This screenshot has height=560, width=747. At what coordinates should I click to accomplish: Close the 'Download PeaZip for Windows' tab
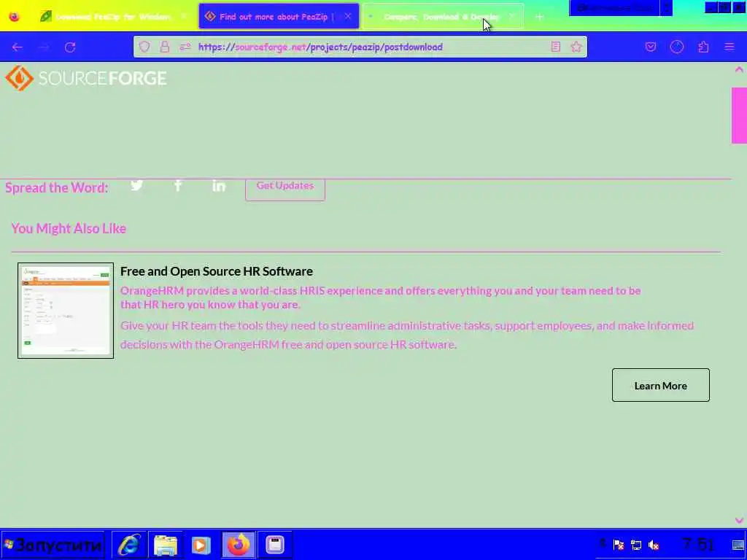coord(183,17)
